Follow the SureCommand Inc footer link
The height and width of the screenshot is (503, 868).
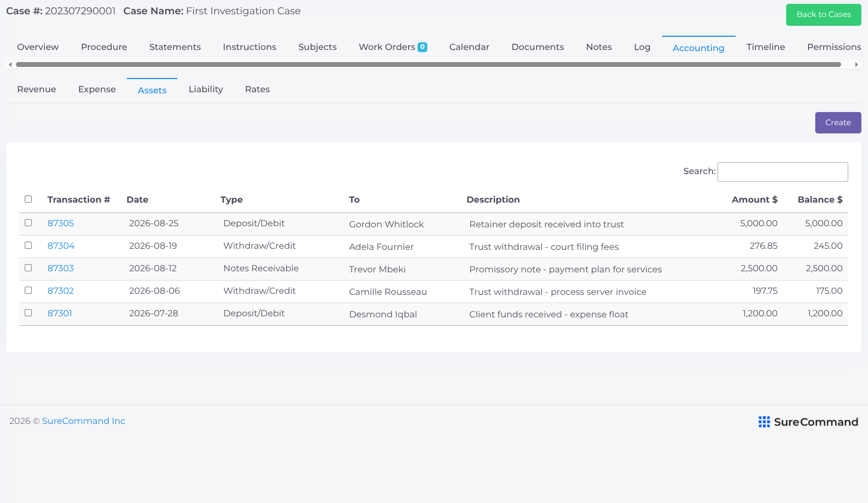pyautogui.click(x=84, y=421)
